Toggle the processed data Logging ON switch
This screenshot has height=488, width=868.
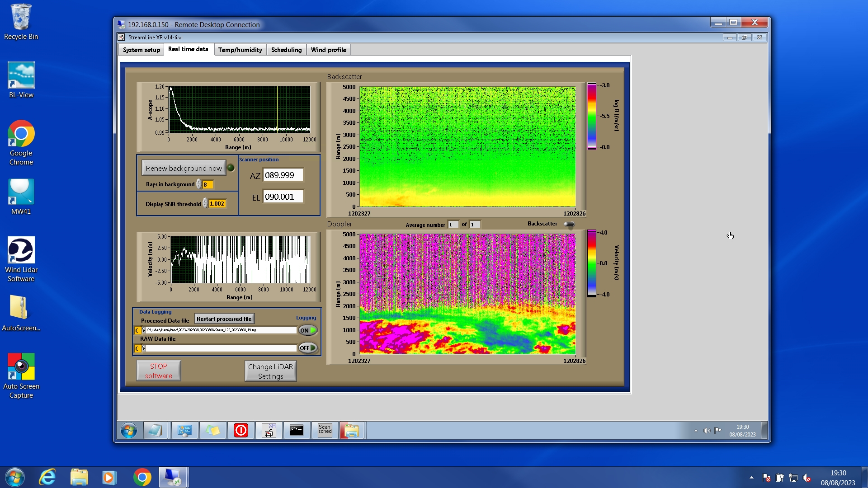(x=308, y=330)
